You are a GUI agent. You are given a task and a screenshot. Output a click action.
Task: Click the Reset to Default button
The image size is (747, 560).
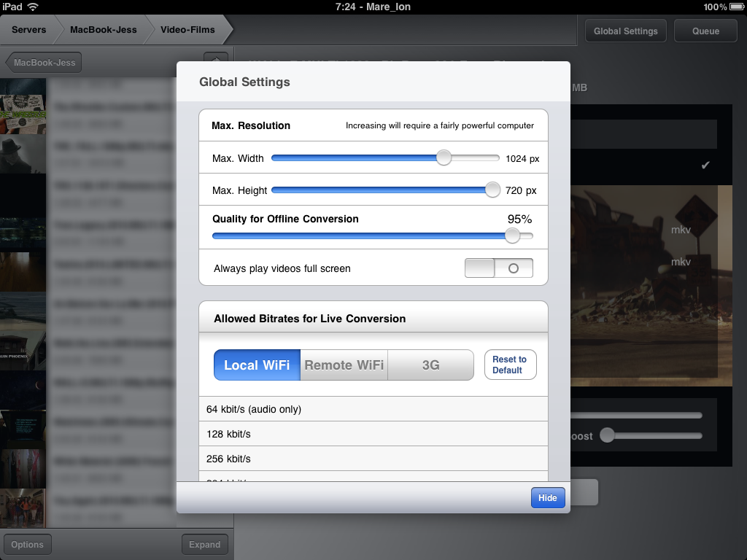pos(510,365)
